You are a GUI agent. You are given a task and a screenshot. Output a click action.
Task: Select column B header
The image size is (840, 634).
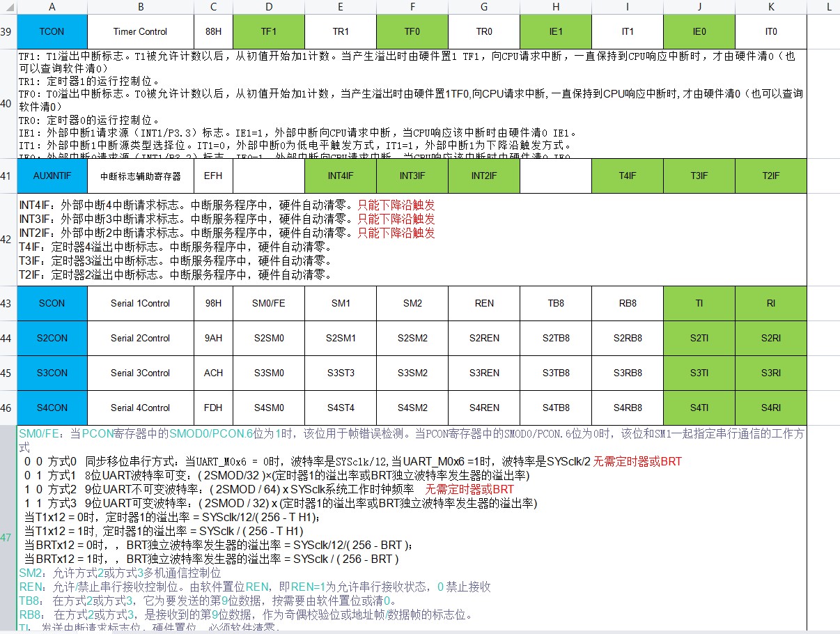[141, 7]
